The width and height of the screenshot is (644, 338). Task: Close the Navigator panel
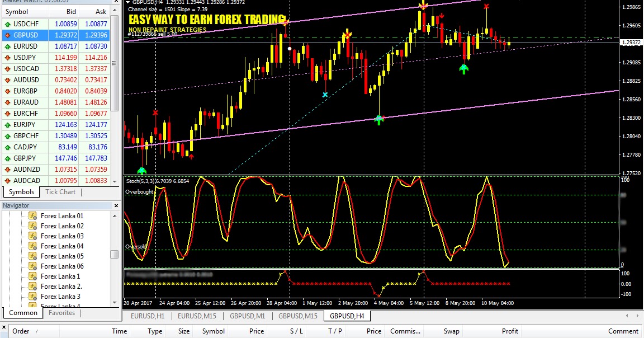[116, 205]
